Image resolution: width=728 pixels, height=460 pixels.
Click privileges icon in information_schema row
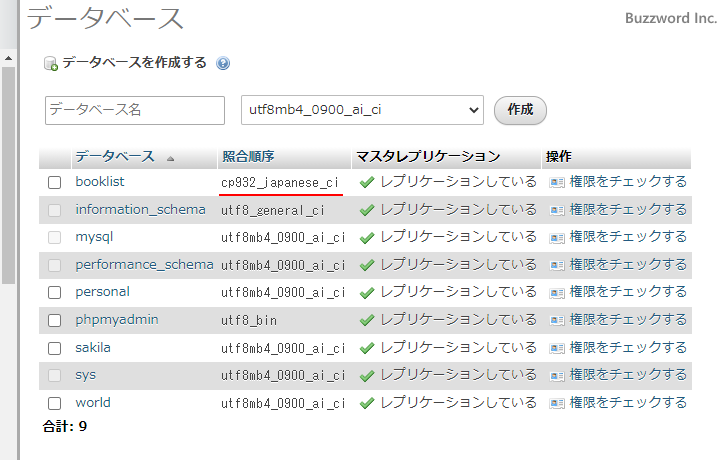point(557,210)
